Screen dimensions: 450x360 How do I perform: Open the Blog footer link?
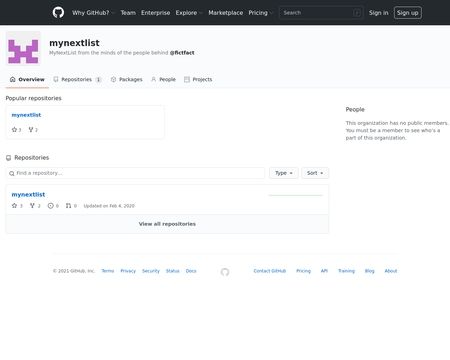coord(370,271)
